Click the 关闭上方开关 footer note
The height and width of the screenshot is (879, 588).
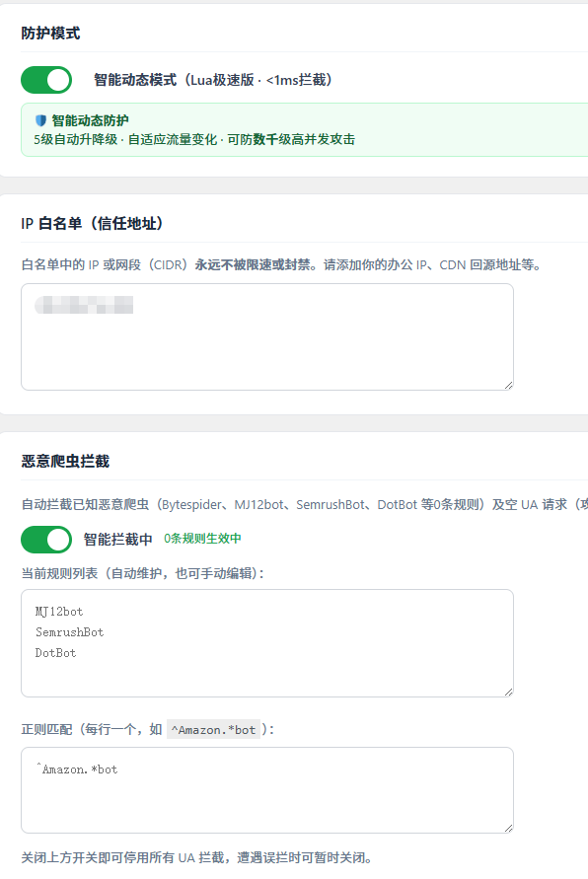pos(196,857)
